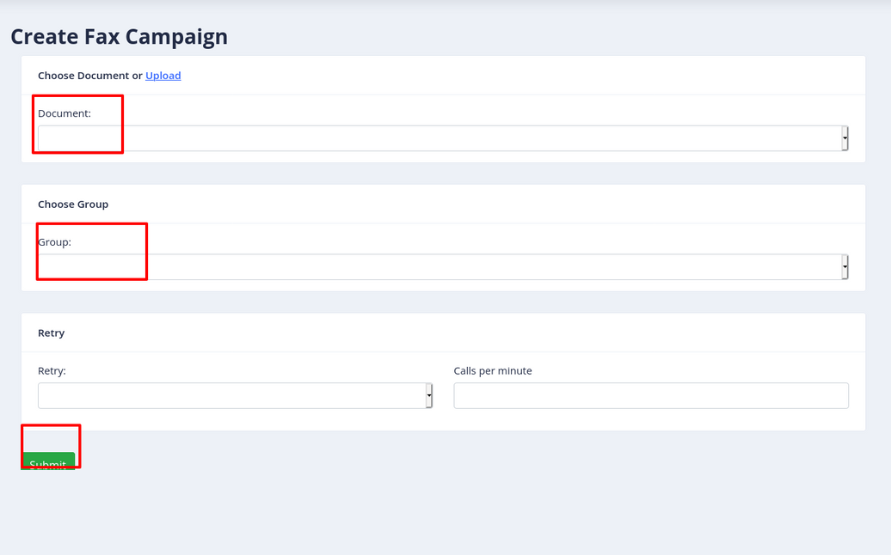Open the Document select box
The width and height of the screenshot is (891, 555).
click(443, 139)
